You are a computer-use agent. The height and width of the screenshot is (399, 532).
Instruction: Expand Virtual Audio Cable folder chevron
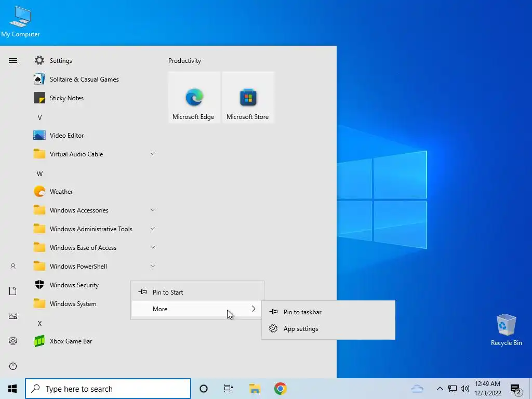tap(153, 154)
